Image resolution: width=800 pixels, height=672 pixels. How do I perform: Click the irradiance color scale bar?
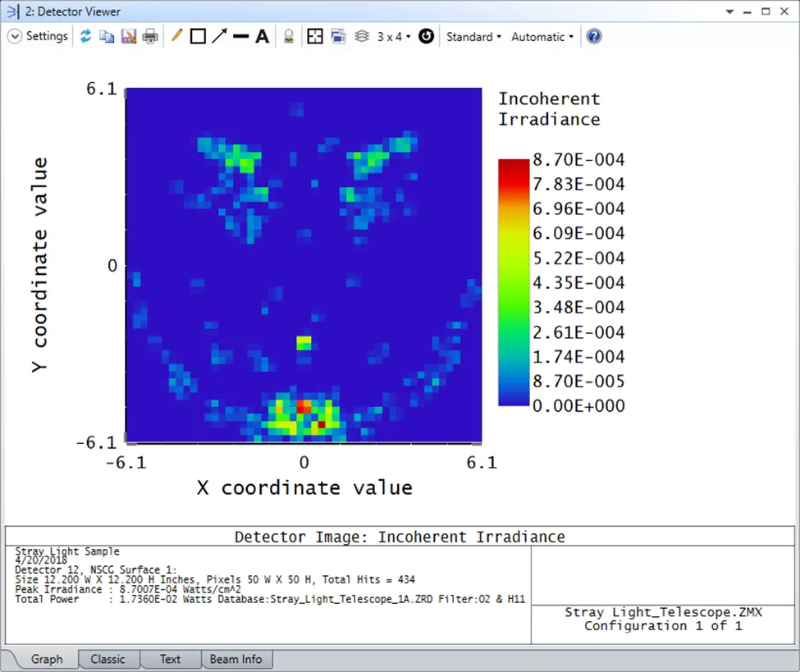[x=514, y=282]
